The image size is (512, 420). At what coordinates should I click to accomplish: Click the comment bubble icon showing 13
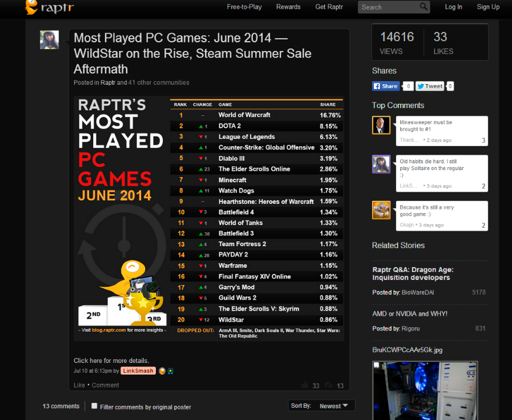pyautogui.click(x=329, y=386)
